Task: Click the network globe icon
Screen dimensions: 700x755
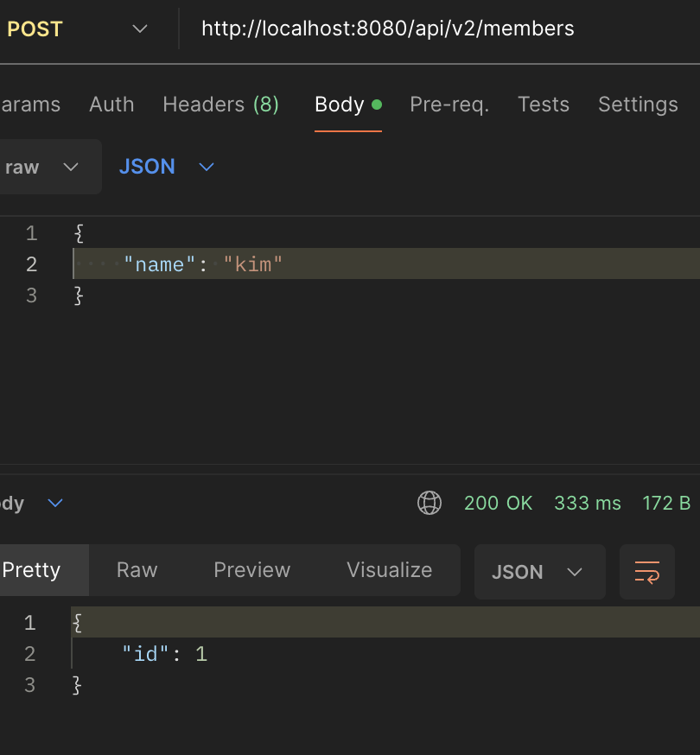Action: [x=430, y=503]
